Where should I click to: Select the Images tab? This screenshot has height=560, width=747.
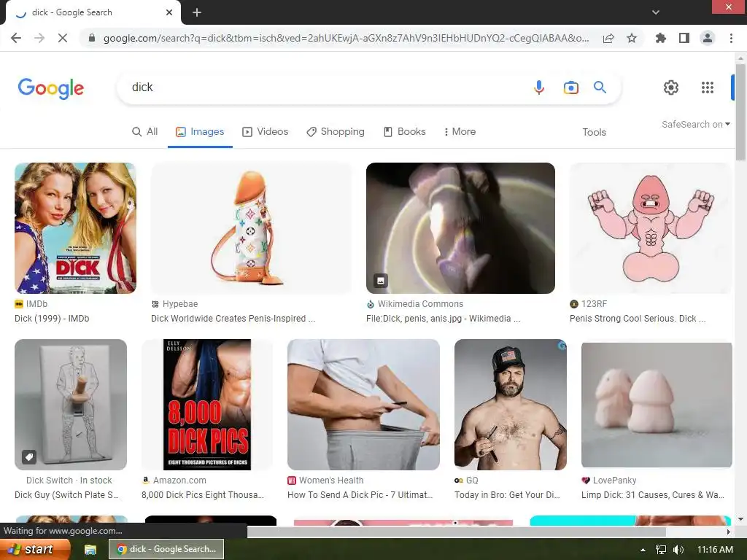200,132
